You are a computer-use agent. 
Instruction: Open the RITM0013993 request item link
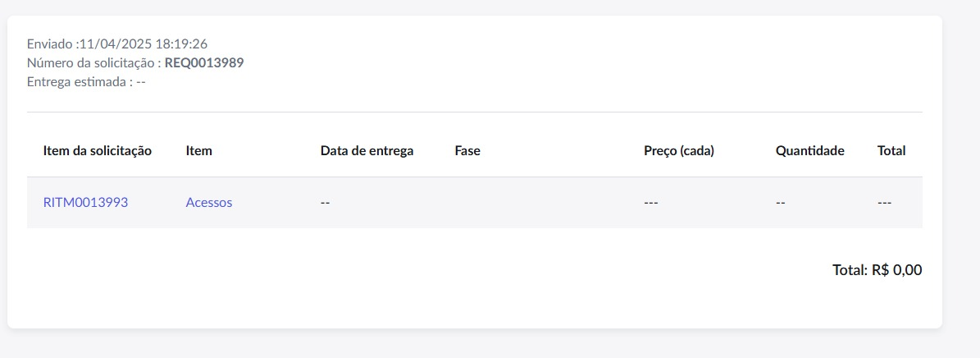click(85, 203)
